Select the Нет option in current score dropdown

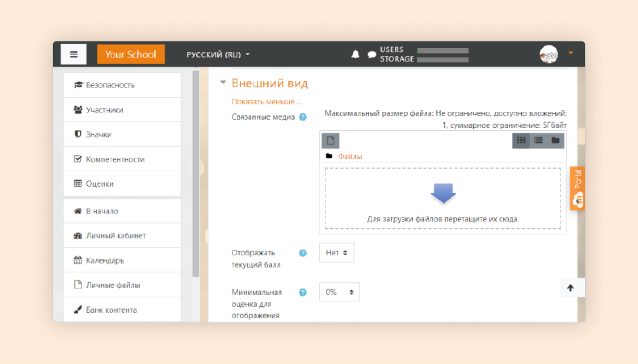(335, 252)
